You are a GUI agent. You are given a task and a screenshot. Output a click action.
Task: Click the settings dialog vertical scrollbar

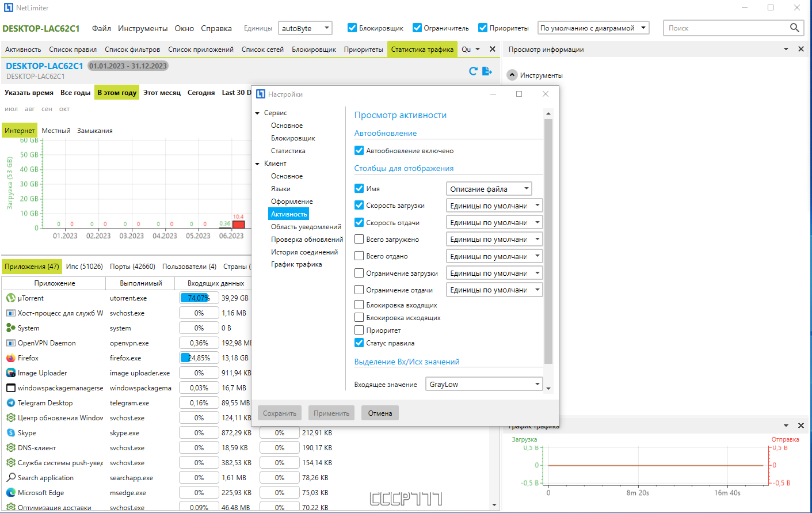(548, 241)
